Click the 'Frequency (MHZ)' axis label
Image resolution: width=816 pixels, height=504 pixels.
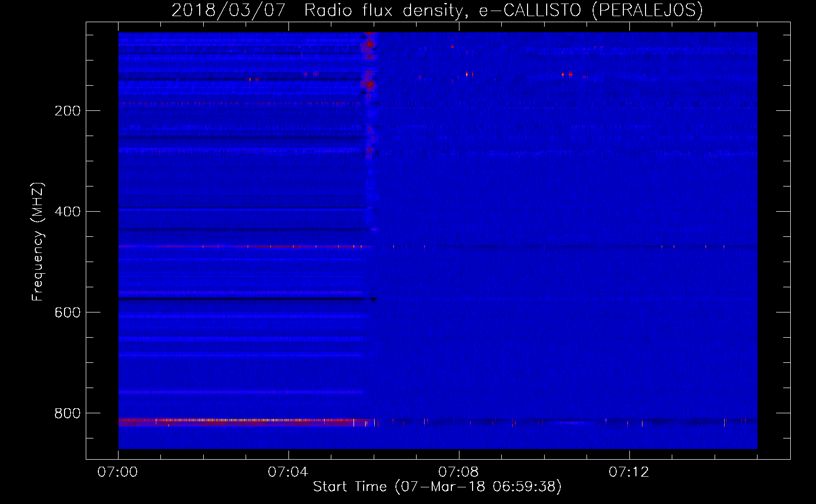[38, 242]
